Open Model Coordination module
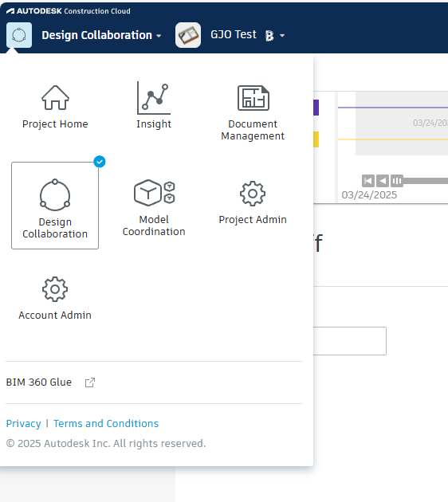Image resolution: width=448 pixels, height=502 pixels. 154,208
